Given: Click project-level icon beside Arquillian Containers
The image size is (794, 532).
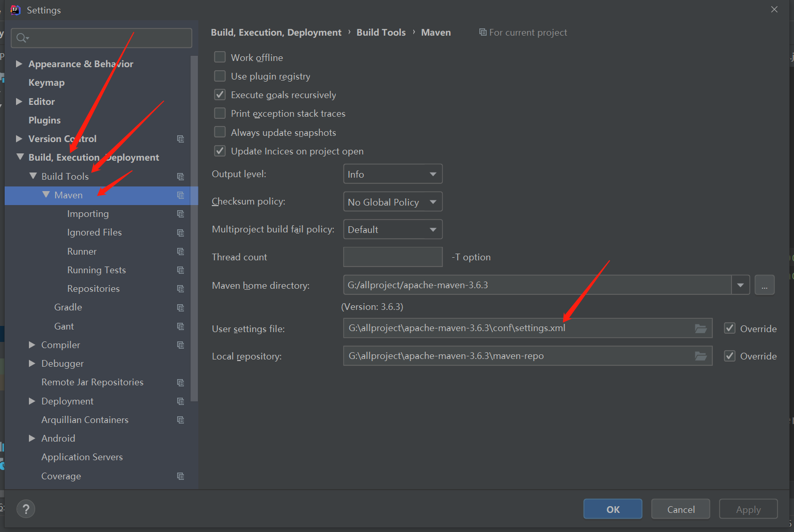Looking at the screenshot, I should click(x=180, y=419).
